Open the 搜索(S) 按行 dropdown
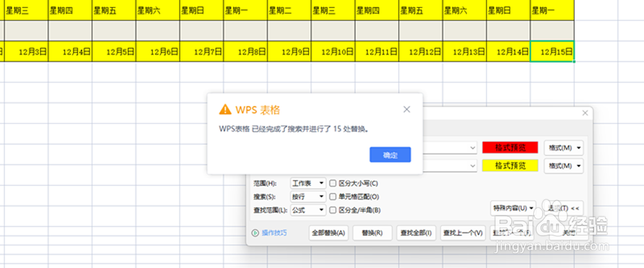Image resolution: width=644 pixels, height=268 pixels. tap(308, 197)
